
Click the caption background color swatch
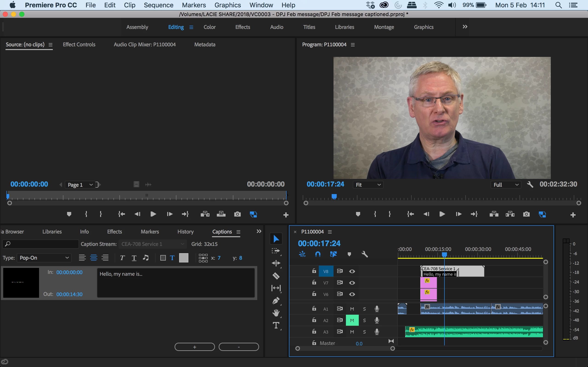[x=184, y=258]
